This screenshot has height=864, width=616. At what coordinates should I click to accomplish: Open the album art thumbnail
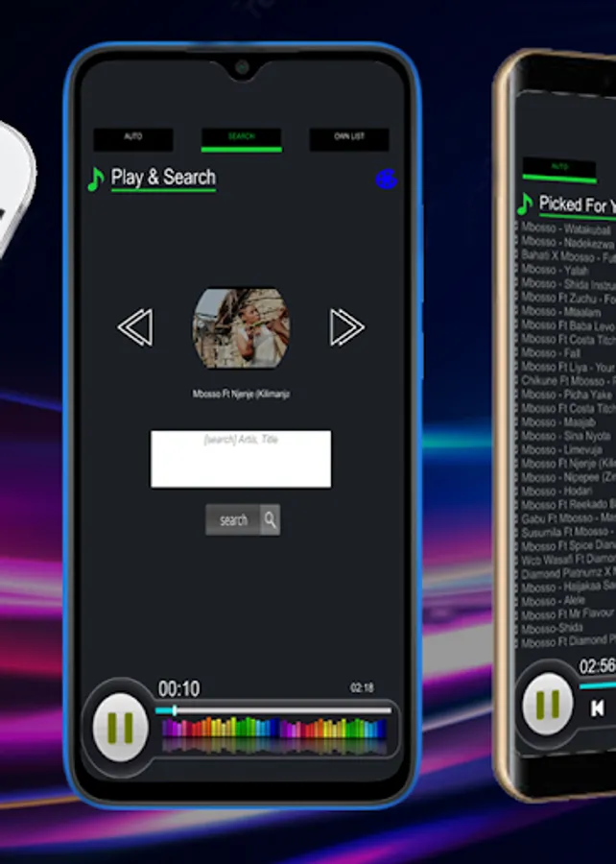(x=241, y=328)
